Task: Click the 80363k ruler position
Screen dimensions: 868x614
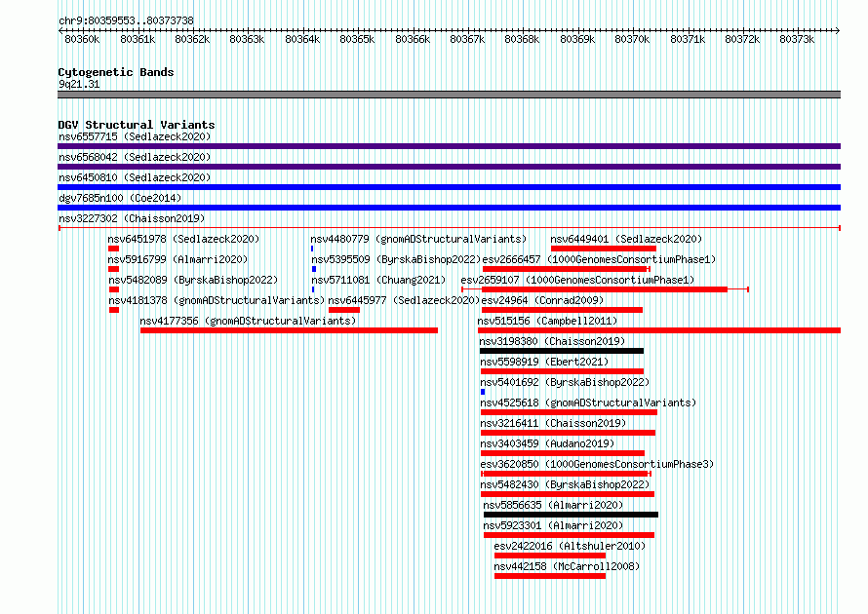Action: coord(247,39)
